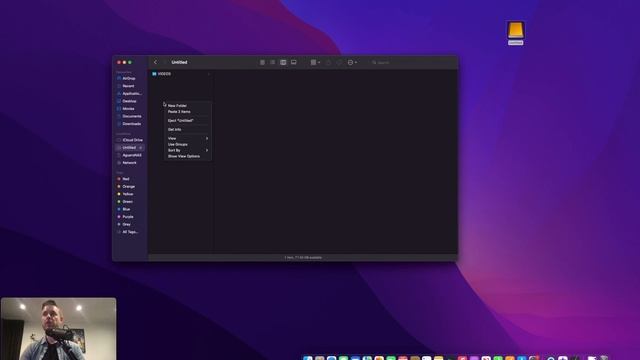Click the Finder window title "Untitled"
This screenshot has height=360, width=640.
click(179, 62)
